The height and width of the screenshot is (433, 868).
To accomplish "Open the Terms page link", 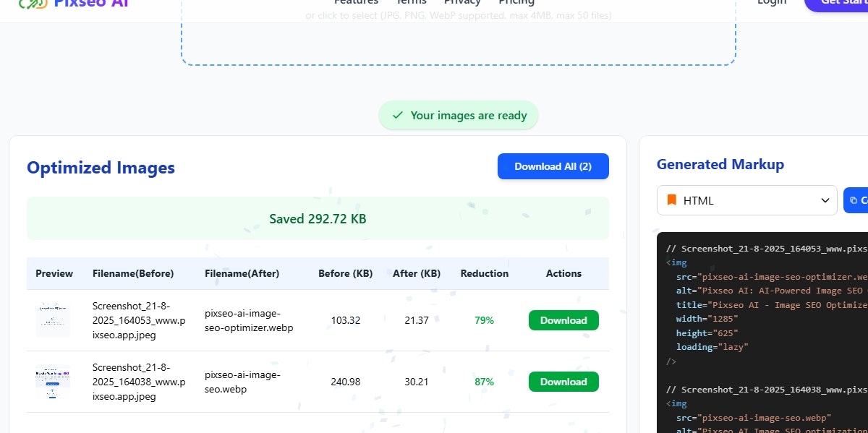I will click(412, 2).
